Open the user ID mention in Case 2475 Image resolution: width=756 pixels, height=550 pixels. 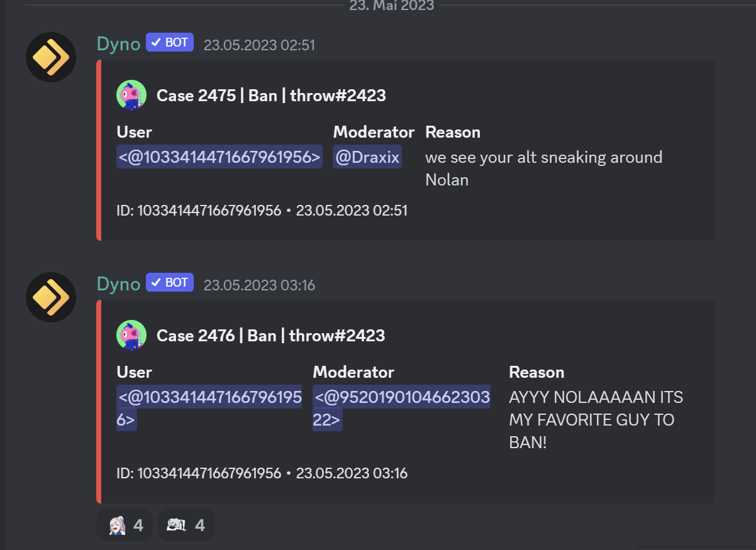click(220, 157)
